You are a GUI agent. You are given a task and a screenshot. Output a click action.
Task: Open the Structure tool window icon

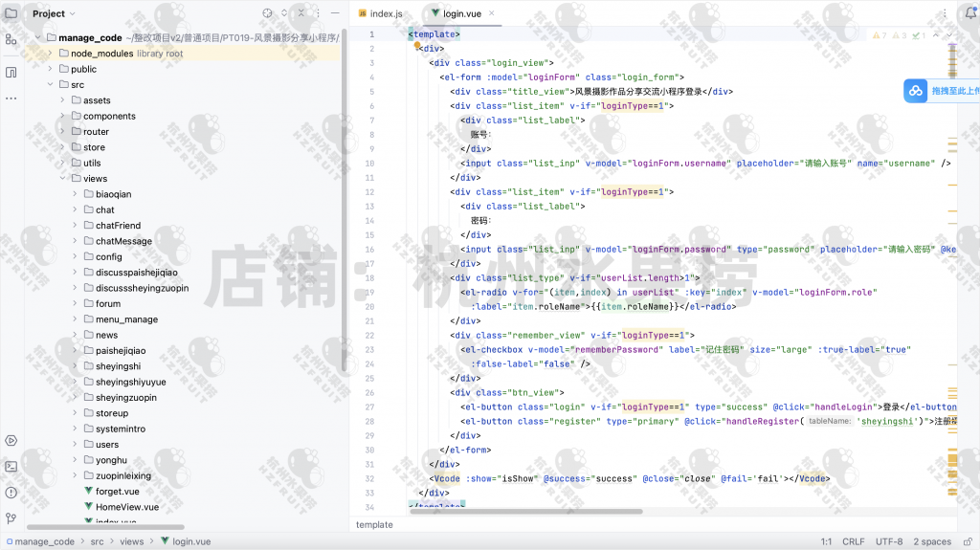[11, 39]
